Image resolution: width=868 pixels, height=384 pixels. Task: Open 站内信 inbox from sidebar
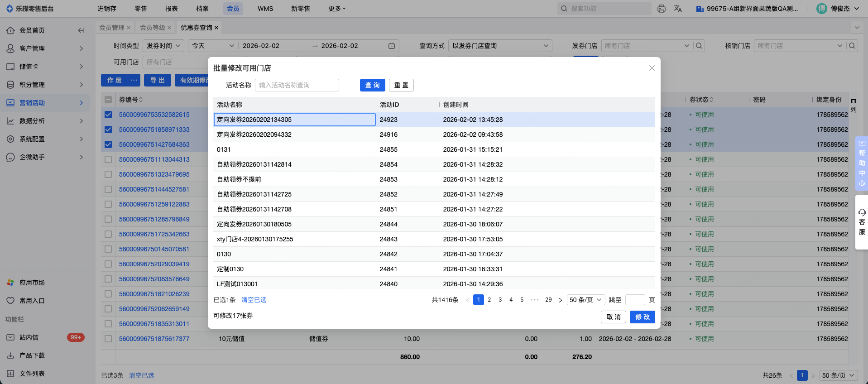[x=29, y=337]
